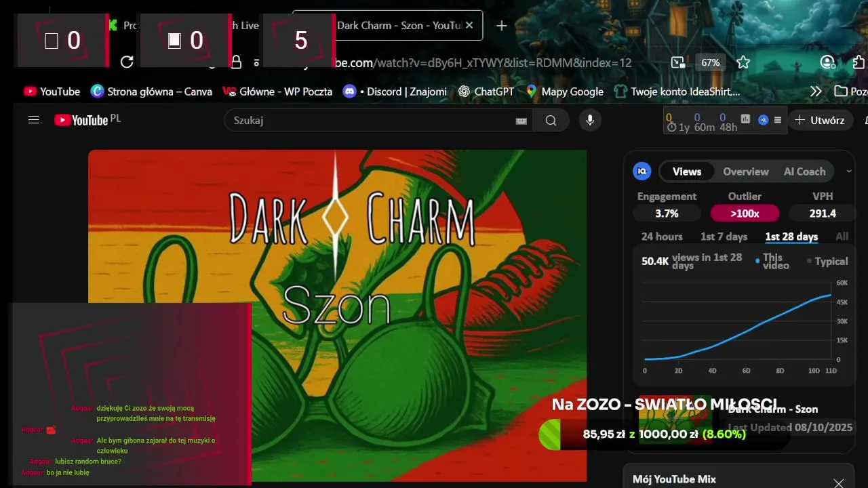Screen dimensions: 868x488
Task: Switch to the Overview tab
Action: 746,171
